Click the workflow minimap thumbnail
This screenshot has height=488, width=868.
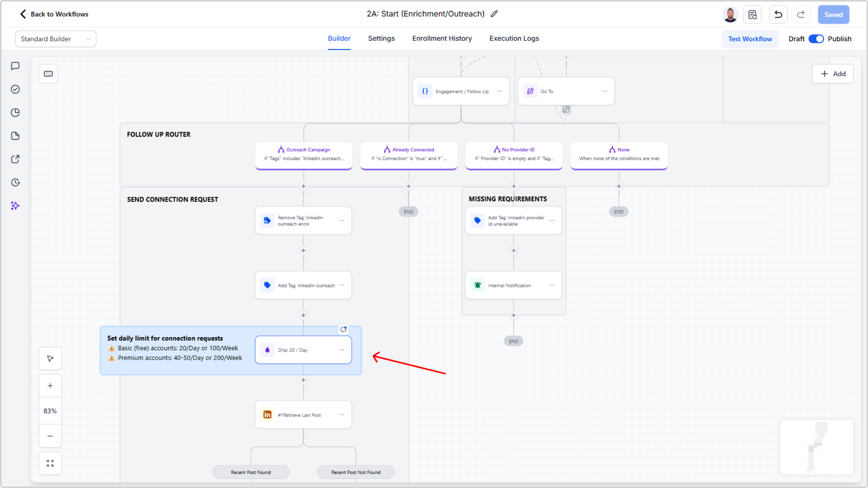(x=816, y=447)
